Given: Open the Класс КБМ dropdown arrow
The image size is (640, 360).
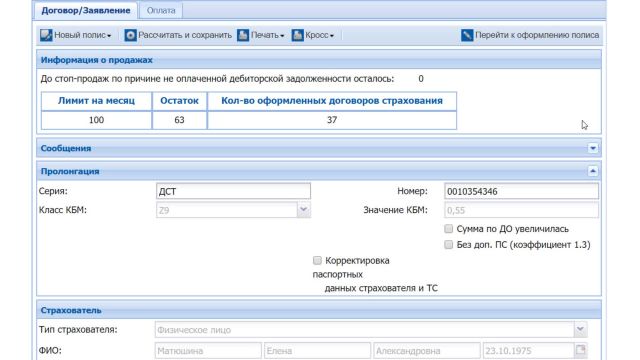Looking at the screenshot, I should point(303,210).
